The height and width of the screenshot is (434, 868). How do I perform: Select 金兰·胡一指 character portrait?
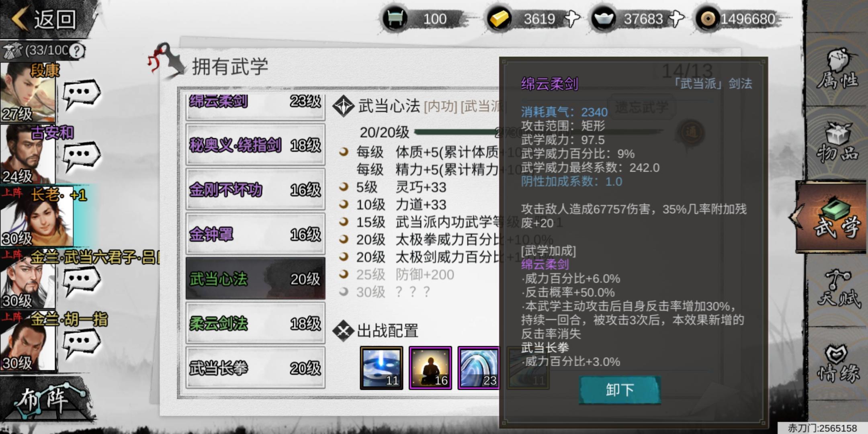pyautogui.click(x=28, y=342)
